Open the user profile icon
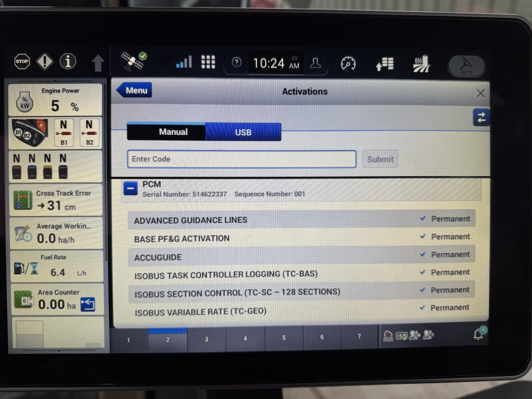532x399 pixels. (315, 63)
